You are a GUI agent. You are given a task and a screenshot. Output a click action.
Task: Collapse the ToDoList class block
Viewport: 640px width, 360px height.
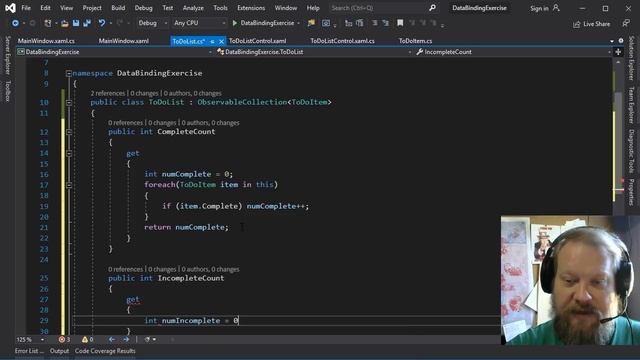tap(69, 102)
